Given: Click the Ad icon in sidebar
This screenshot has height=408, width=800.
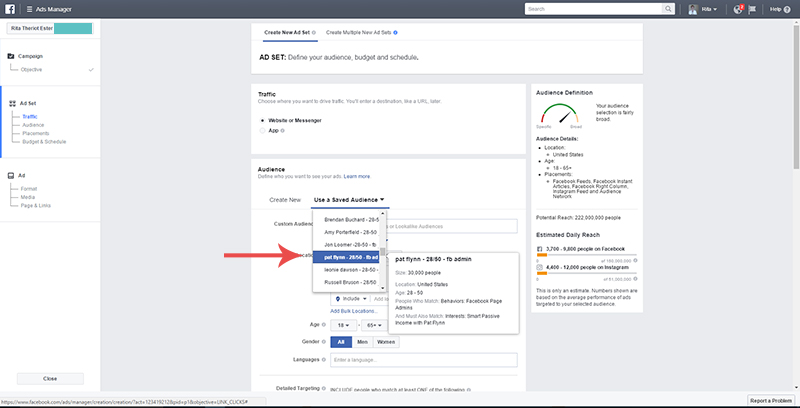Looking at the screenshot, I should click(11, 175).
